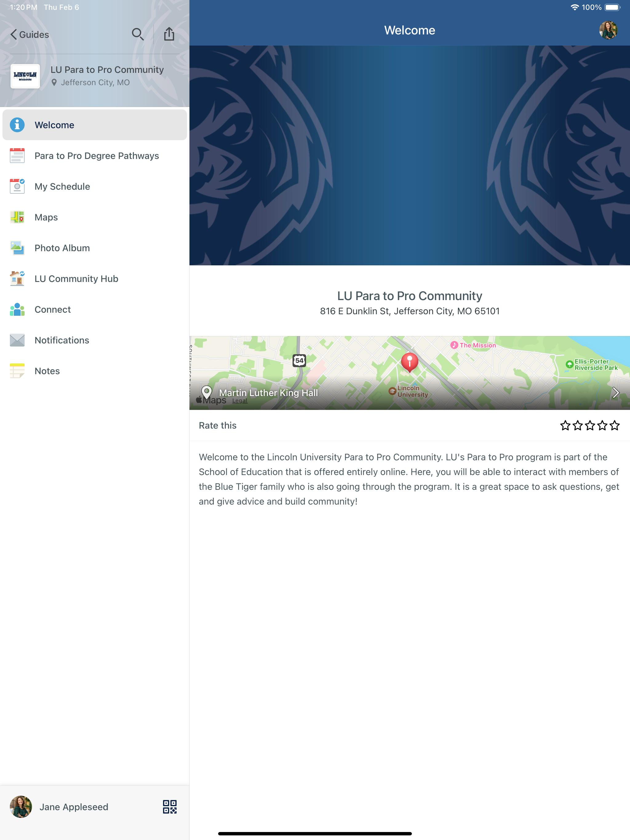The width and height of the screenshot is (630, 840).
Task: Open the Connect section
Action: coord(95,310)
